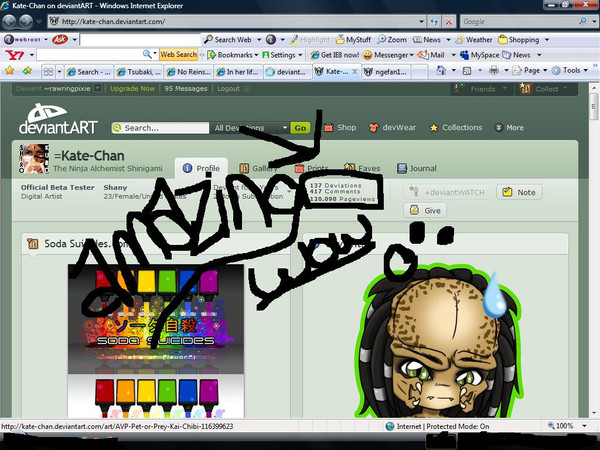This screenshot has height=450, width=600.
Task: Open MyStuff in the toolbar
Action: click(353, 39)
